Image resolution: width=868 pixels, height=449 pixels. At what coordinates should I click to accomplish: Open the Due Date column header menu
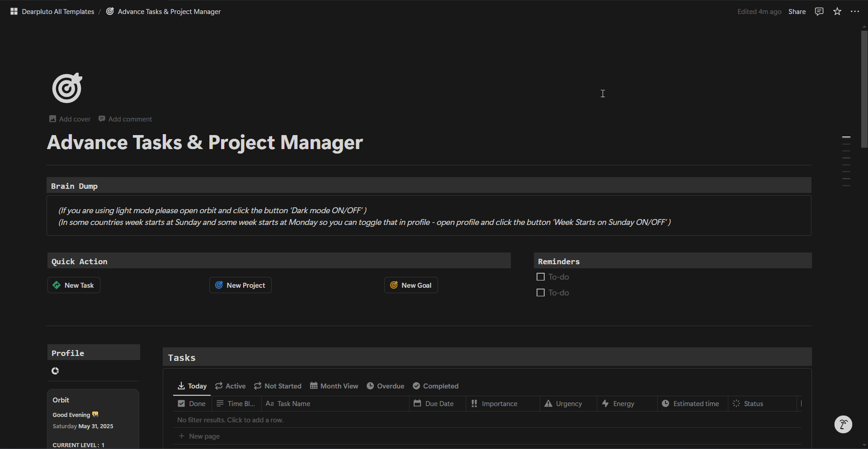(439, 403)
